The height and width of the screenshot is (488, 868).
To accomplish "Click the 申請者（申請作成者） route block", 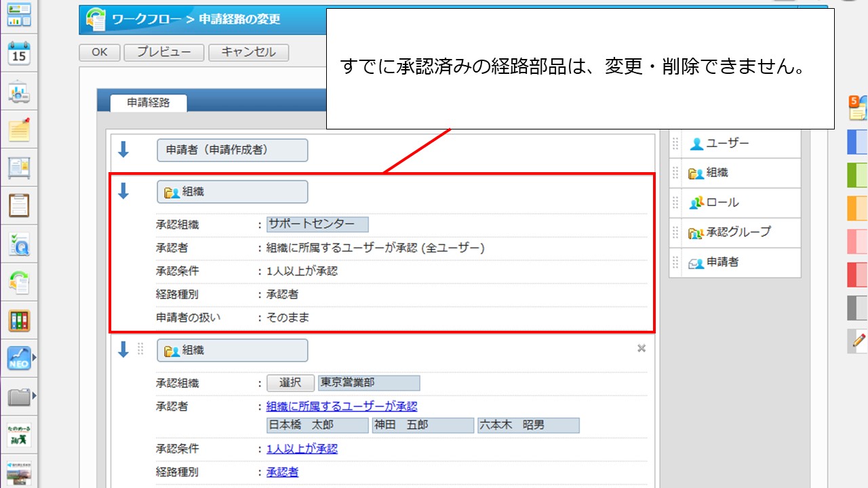I will [232, 150].
